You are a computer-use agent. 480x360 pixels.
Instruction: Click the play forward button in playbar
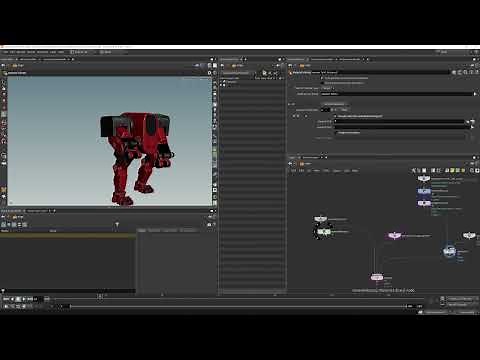click(x=24, y=299)
